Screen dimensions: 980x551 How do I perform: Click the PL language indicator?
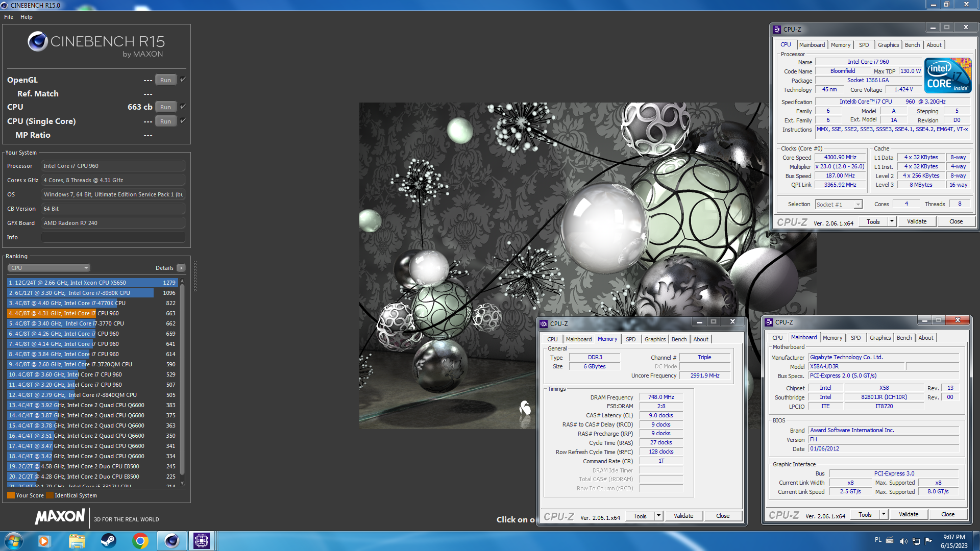[878, 540]
